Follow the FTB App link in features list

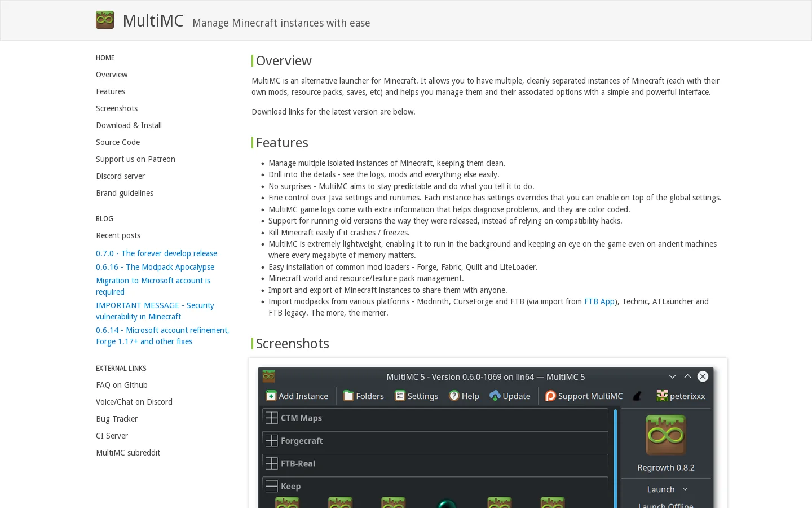pos(599,301)
